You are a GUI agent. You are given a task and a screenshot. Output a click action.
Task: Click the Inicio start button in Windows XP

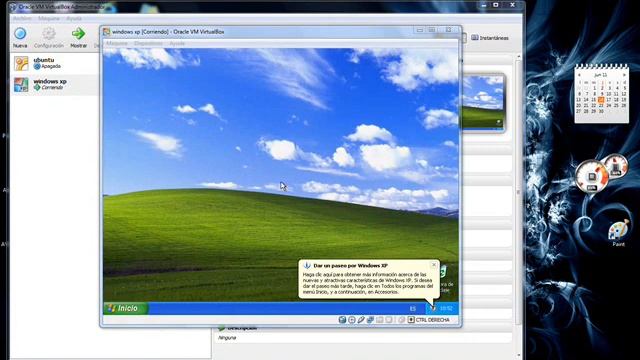pos(126,308)
